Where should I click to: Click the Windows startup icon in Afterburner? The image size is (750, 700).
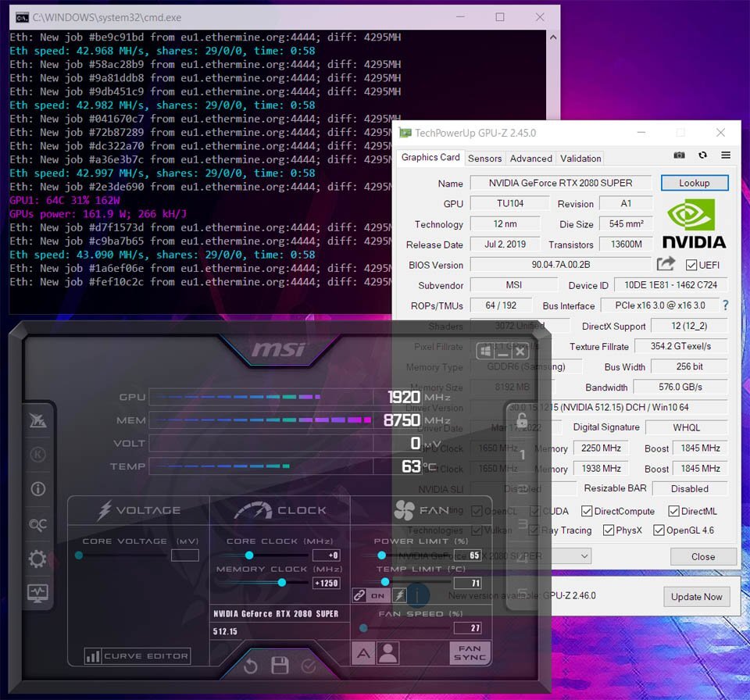click(485, 352)
